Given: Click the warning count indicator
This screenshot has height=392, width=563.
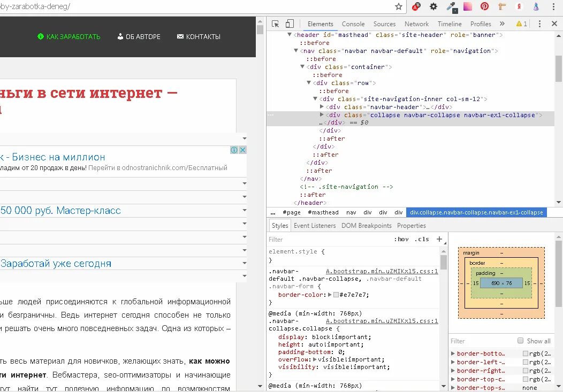Looking at the screenshot, I should [521, 24].
